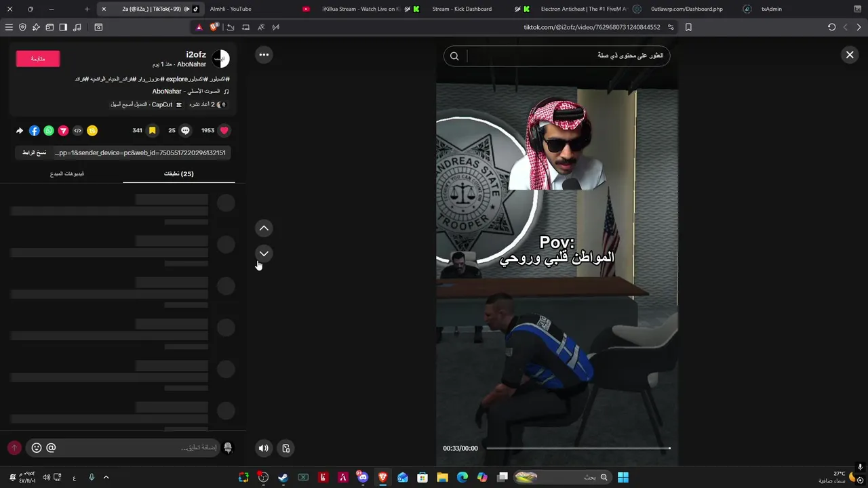Open the i2ofz username link
Image resolution: width=868 pixels, height=488 pixels.
pyautogui.click(x=196, y=54)
